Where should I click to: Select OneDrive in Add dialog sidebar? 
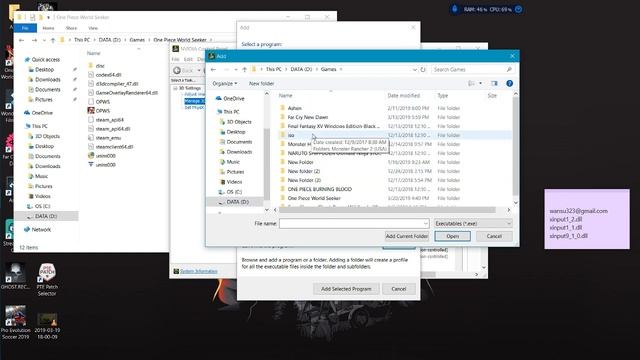coord(230,98)
